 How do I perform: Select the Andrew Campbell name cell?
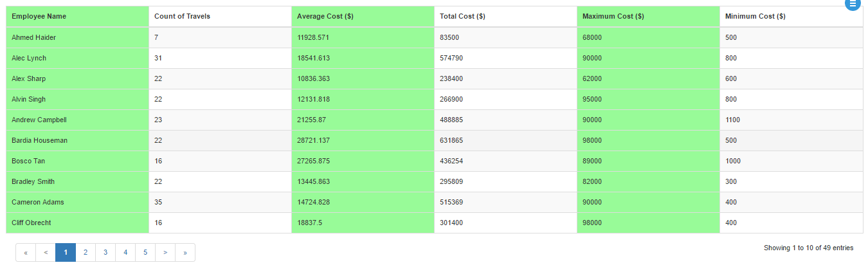(78, 120)
